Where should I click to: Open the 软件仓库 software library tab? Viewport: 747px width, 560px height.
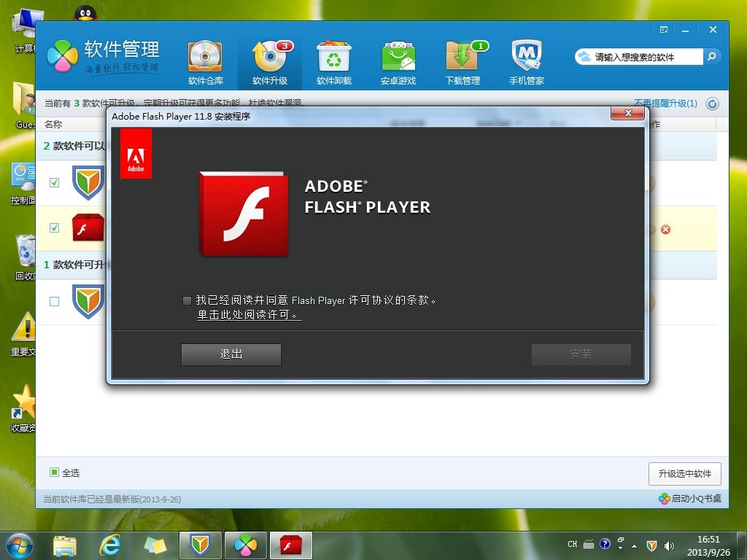click(x=205, y=63)
